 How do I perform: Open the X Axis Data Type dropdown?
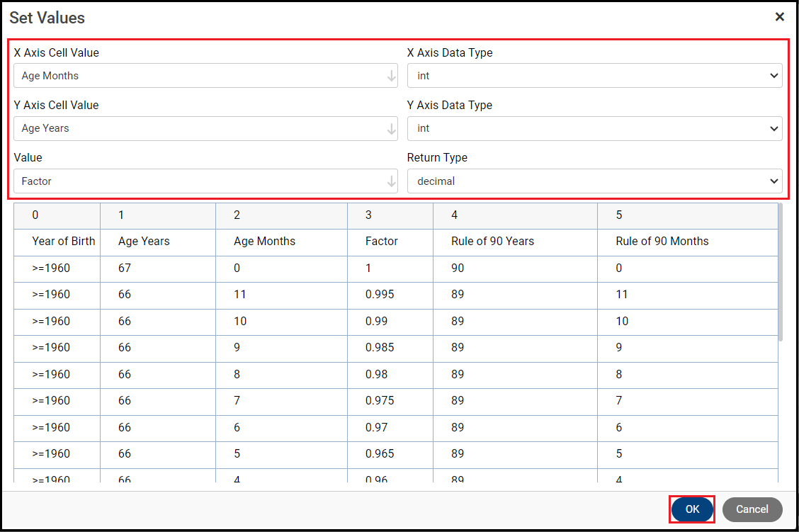tap(594, 76)
